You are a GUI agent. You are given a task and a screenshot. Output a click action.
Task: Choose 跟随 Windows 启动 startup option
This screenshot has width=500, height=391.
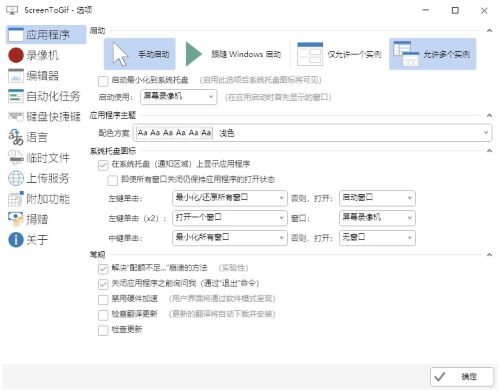(x=233, y=54)
